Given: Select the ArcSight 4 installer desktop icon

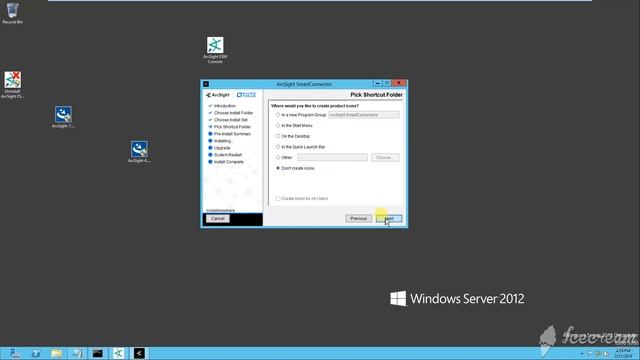Looking at the screenshot, I should tap(139, 152).
